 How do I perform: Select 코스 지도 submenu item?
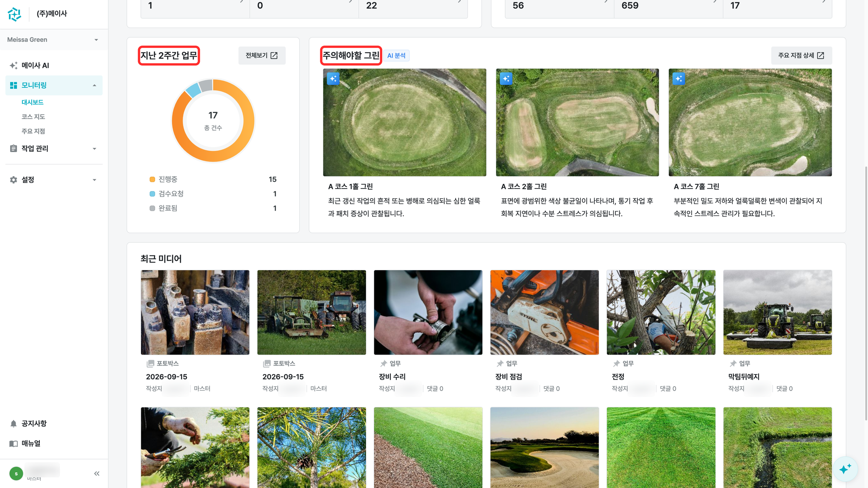click(x=33, y=116)
